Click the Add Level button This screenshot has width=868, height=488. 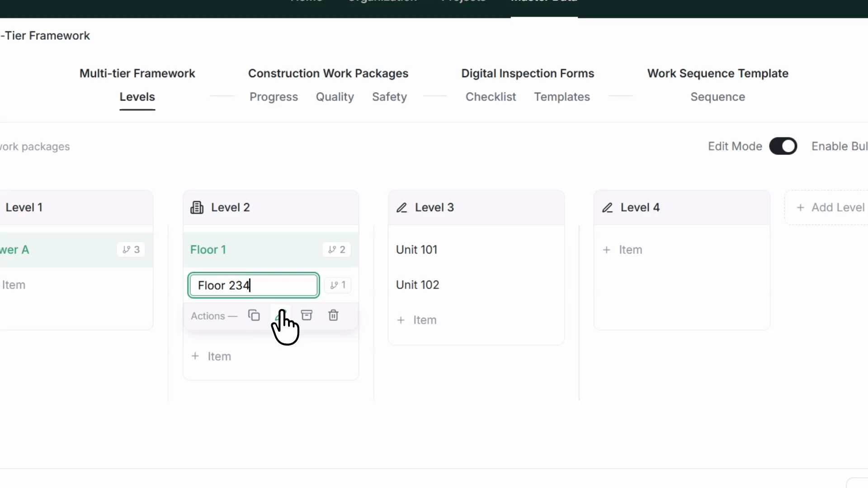830,207
